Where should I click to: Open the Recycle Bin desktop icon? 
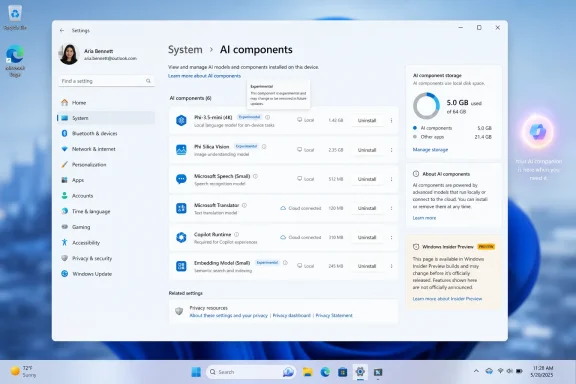[x=15, y=17]
